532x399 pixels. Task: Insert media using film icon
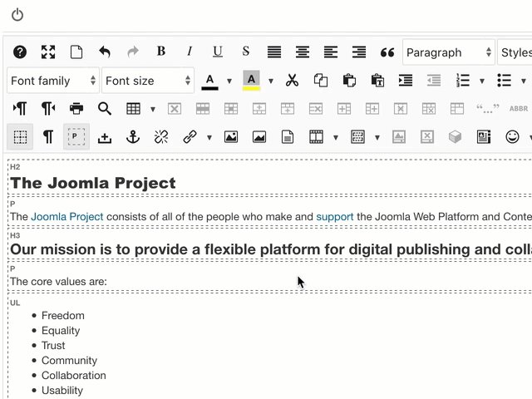[x=316, y=137]
